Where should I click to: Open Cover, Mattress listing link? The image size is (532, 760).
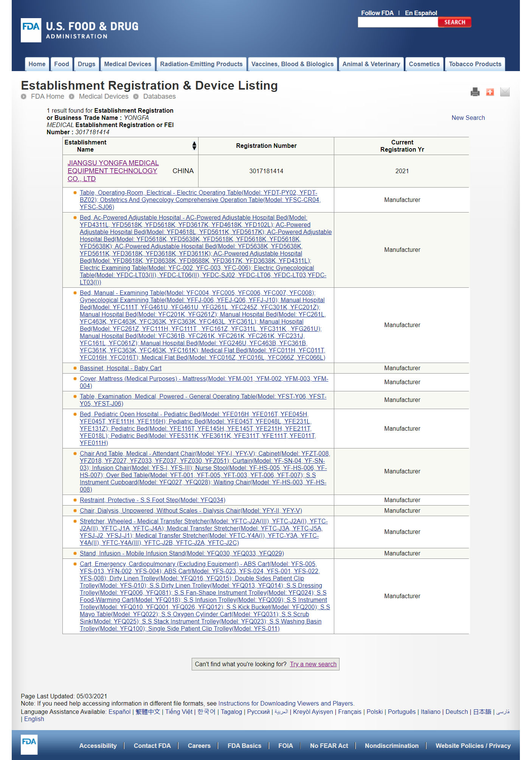tap(204, 382)
